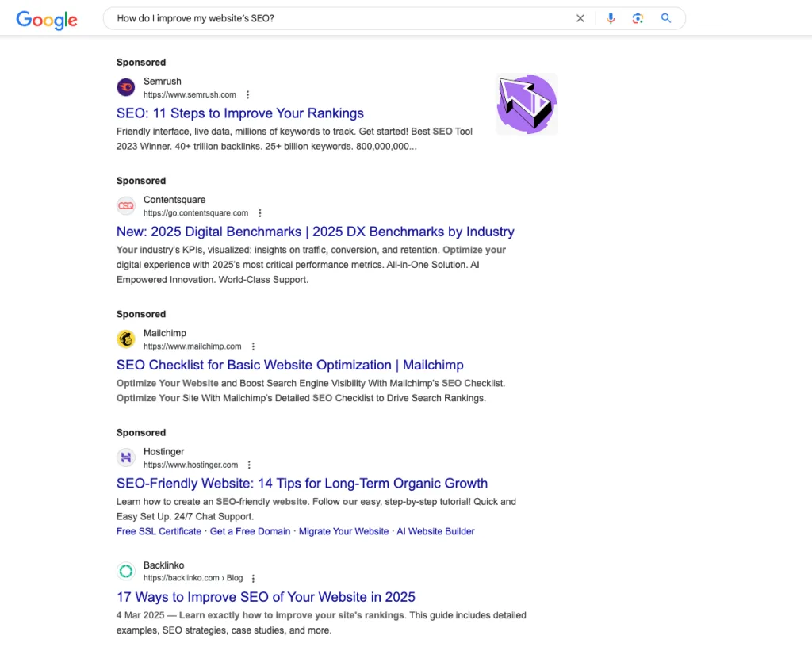Viewport: 812px width, 647px height.
Task: Open the three-dot menu beside backlinko.com
Action: point(253,578)
